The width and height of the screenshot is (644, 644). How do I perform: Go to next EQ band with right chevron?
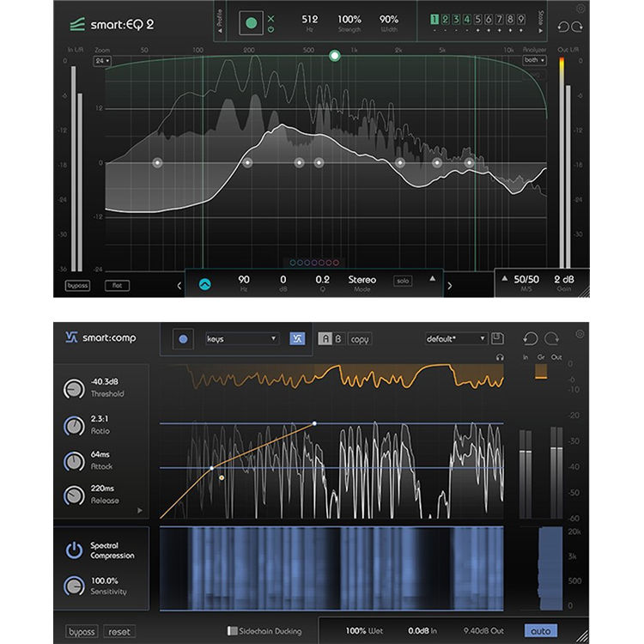point(449,285)
